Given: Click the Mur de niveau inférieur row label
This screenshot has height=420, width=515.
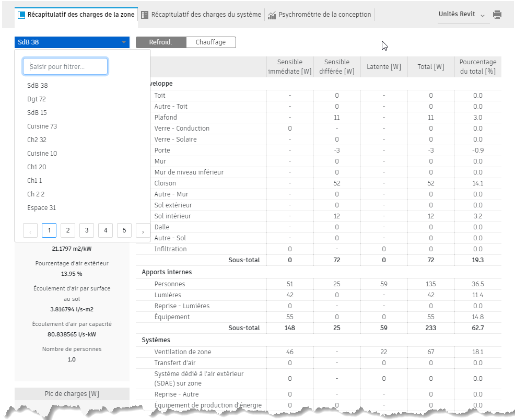Looking at the screenshot, I should pos(189,172).
